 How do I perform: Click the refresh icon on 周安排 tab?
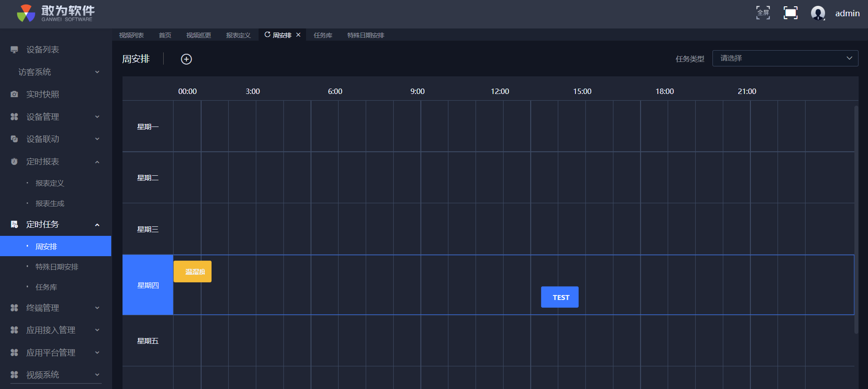pyautogui.click(x=267, y=35)
